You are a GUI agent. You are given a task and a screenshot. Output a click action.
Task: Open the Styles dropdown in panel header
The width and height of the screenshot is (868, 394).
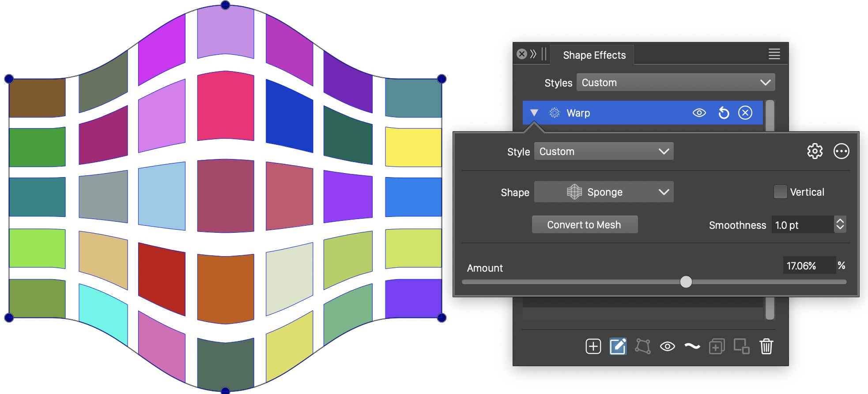point(676,83)
